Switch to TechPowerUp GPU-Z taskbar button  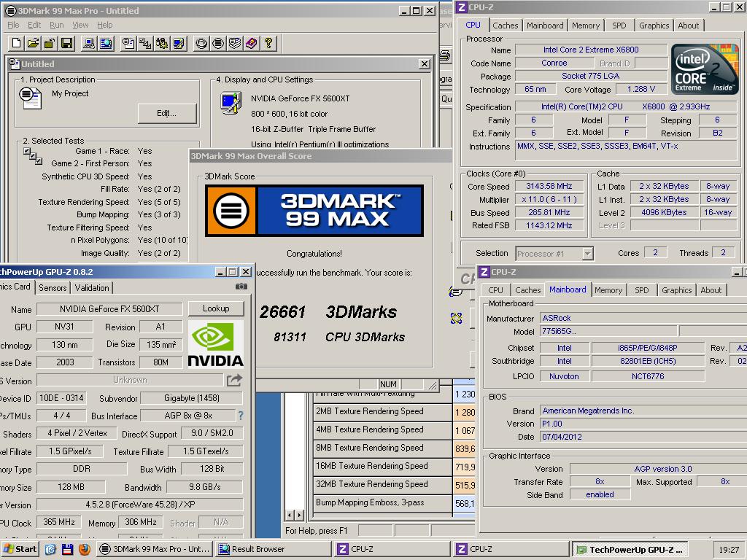630,550
